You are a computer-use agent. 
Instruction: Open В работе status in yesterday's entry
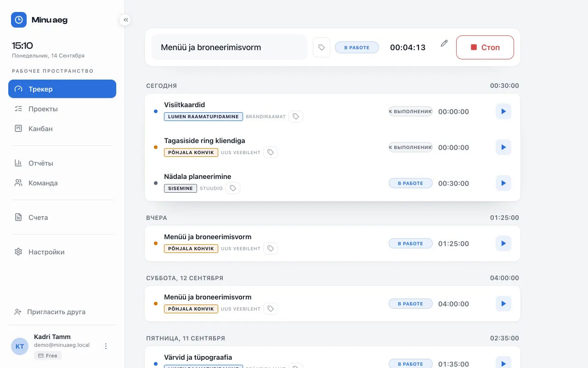(x=411, y=243)
